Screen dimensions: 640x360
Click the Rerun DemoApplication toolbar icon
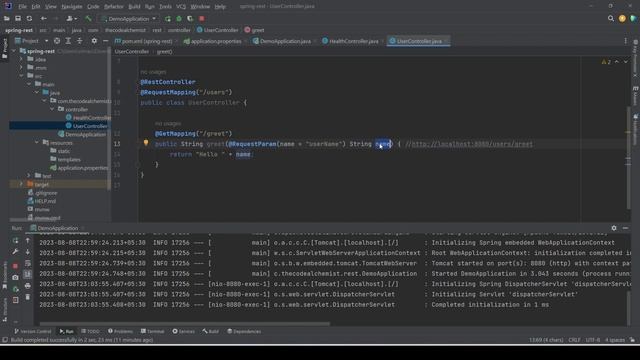168,18
